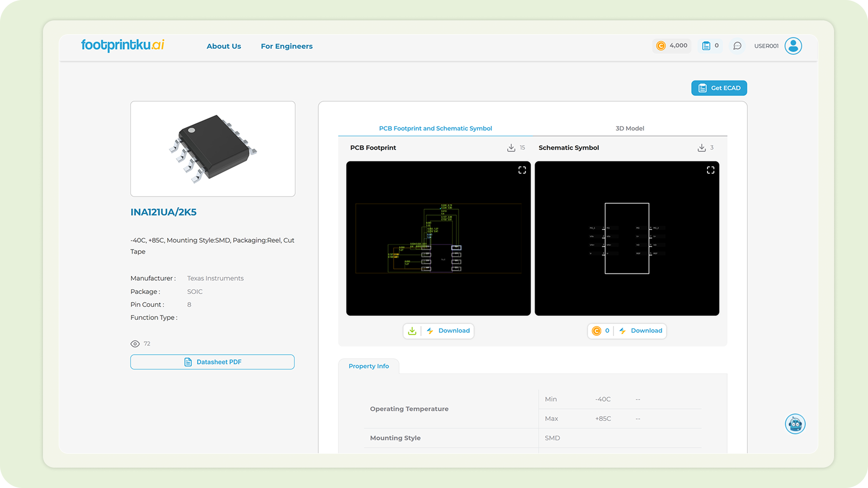Expand PCB Footprint preview to fullscreen
868x488 pixels.
tap(522, 170)
